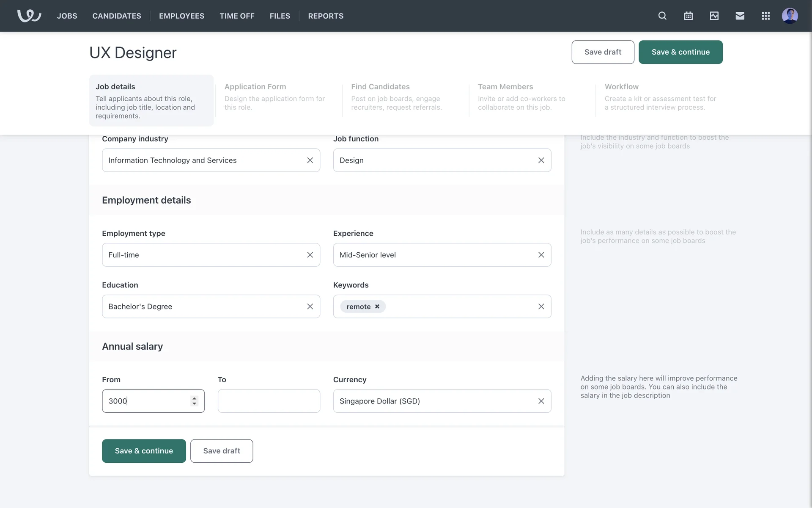Open the Employment type dropdown

pyautogui.click(x=203, y=255)
